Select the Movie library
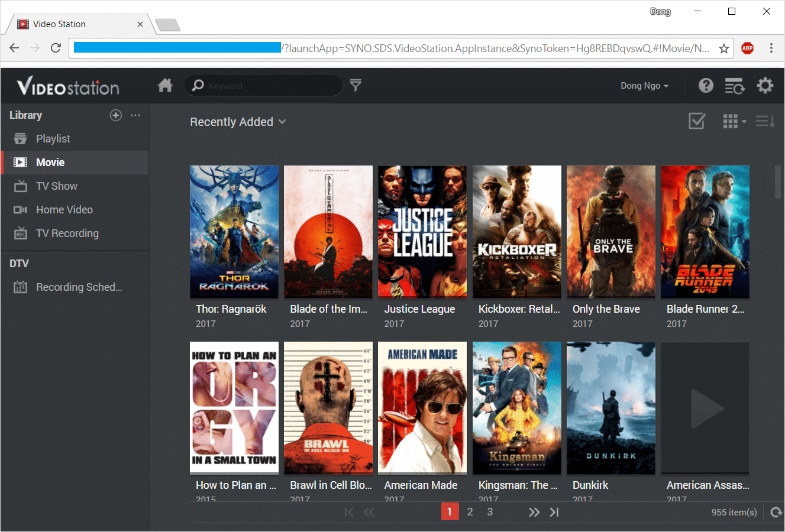 pos(75,163)
